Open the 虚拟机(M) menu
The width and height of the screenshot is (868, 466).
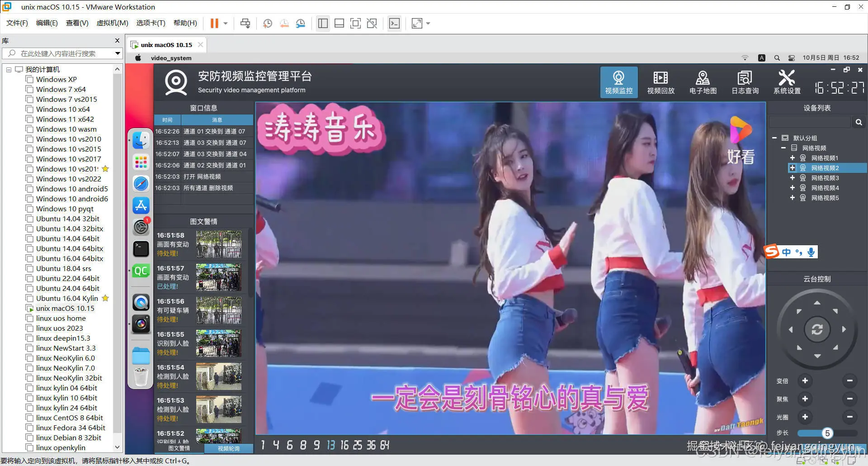pyautogui.click(x=113, y=23)
